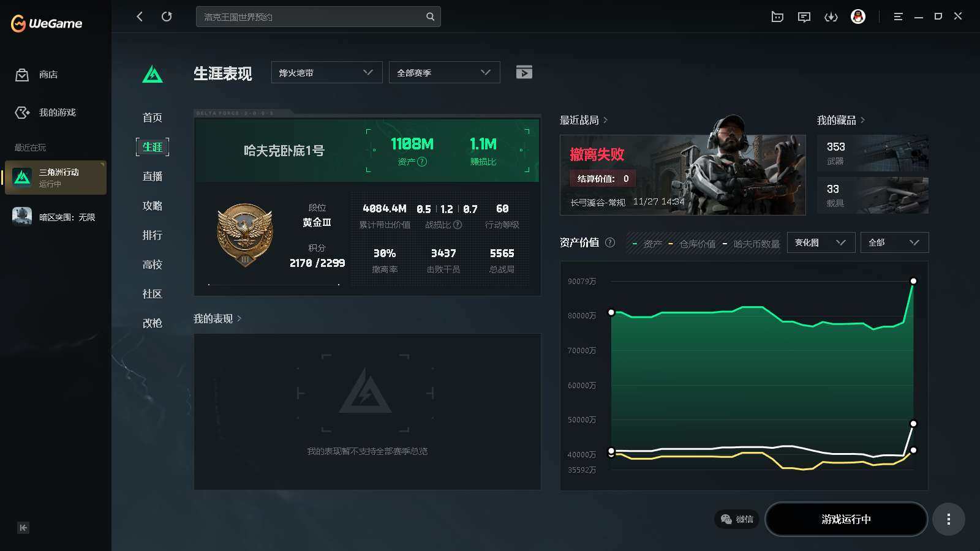The height and width of the screenshot is (551, 980).
Task: Expand 最近战局 recent matches
Action: coord(584,120)
